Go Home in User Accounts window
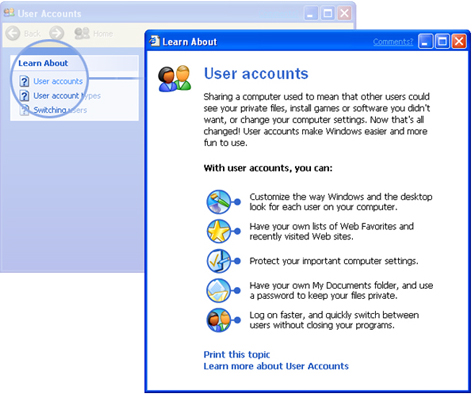The image size is (472, 394). click(x=94, y=33)
